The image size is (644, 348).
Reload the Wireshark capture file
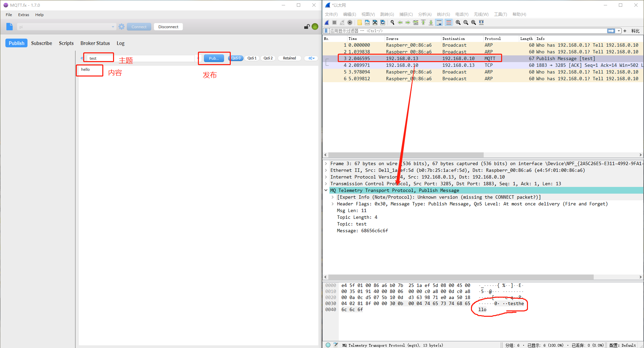point(383,22)
